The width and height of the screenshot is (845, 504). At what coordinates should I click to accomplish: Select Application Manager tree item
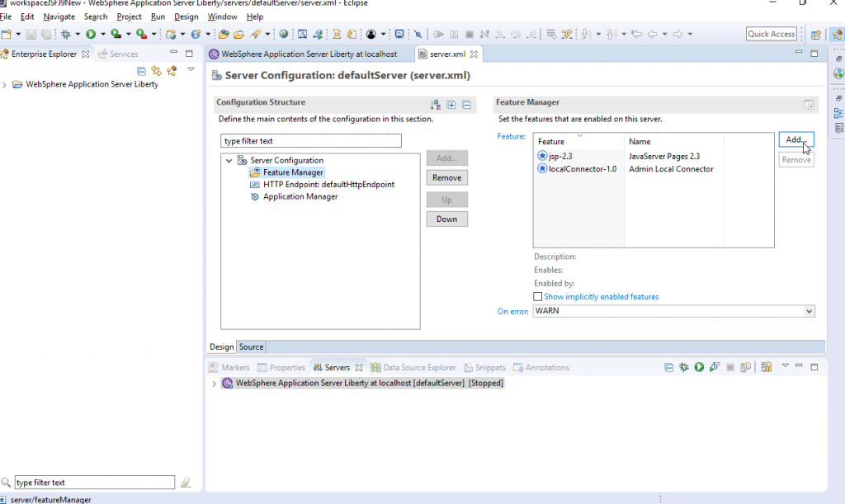(294, 196)
